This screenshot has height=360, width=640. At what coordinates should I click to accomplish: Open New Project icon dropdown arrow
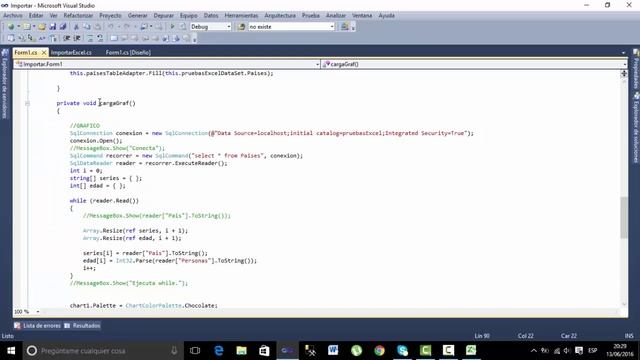pos(18,27)
